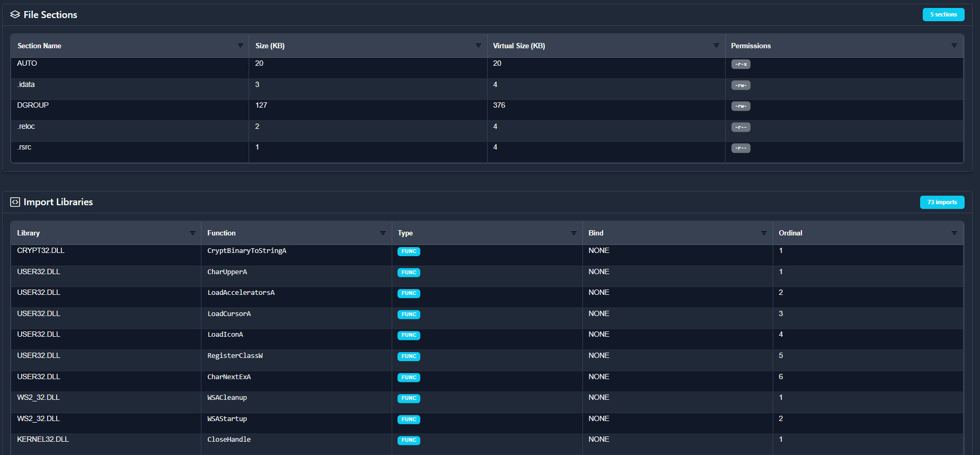This screenshot has width=980, height=455.
Task: Sort by Permissions column header
Action: [751, 46]
